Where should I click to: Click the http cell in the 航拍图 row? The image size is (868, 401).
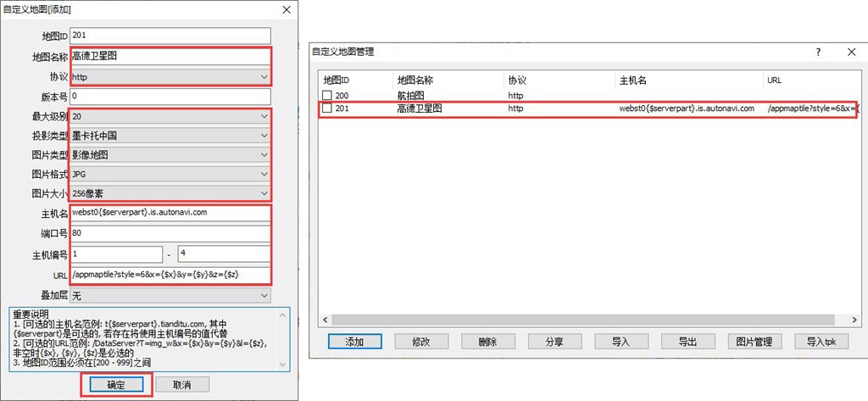coord(515,95)
